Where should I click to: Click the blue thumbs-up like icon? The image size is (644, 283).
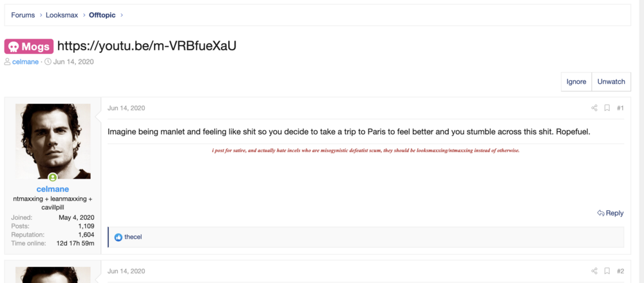pos(118,237)
